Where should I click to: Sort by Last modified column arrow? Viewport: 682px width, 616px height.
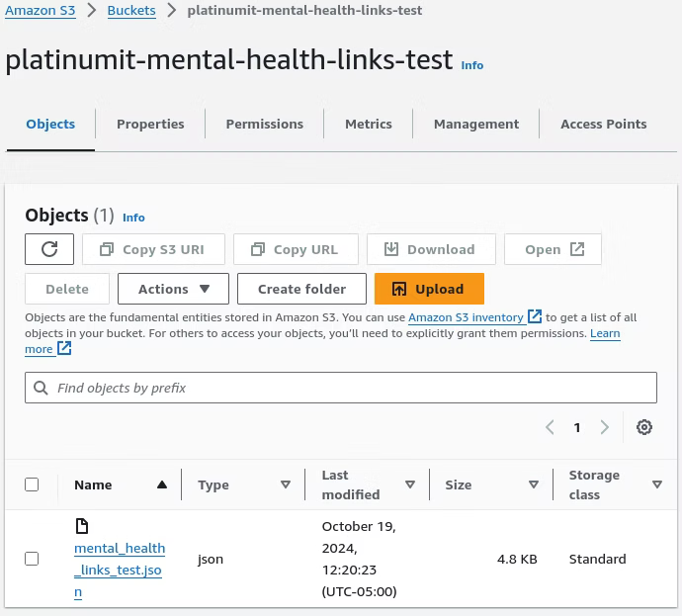pos(410,484)
